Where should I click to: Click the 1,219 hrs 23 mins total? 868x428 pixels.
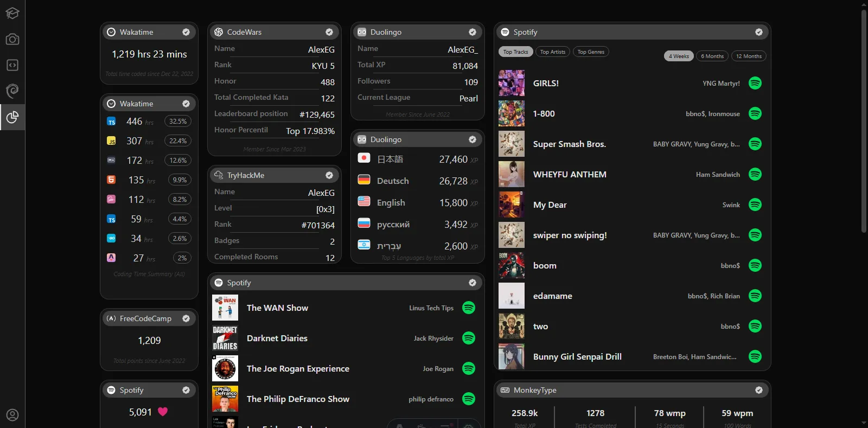pos(149,54)
